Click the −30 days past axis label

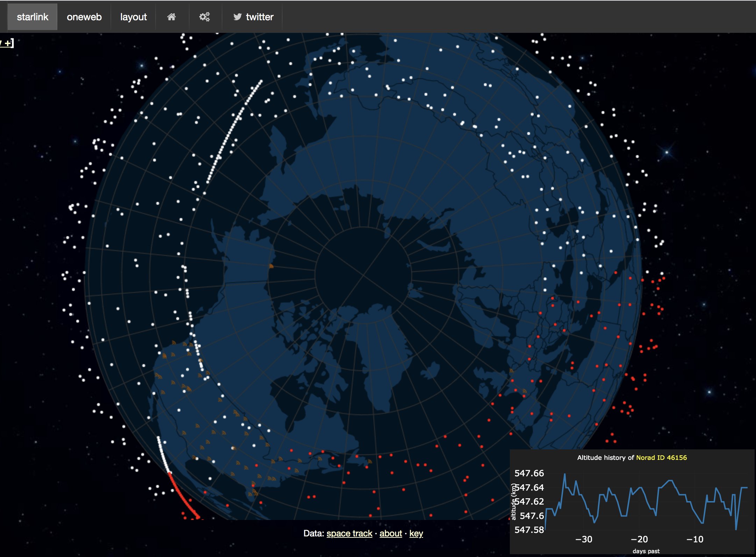(584, 539)
